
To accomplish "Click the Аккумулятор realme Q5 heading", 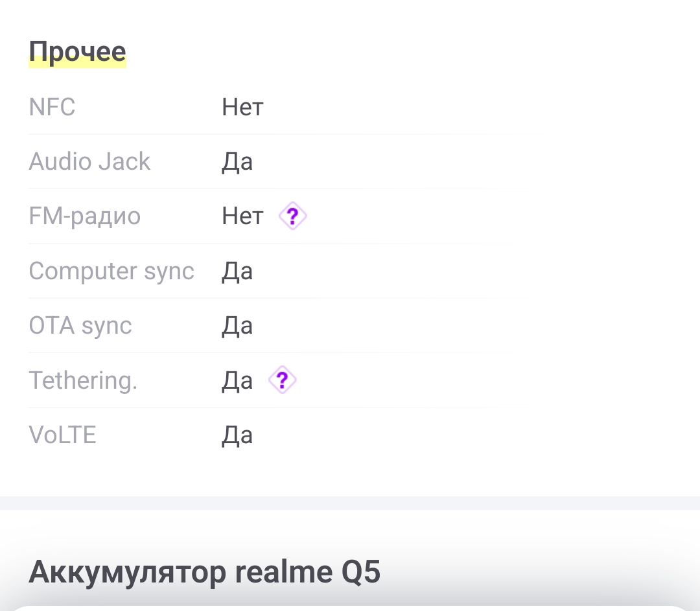I will point(204,571).
